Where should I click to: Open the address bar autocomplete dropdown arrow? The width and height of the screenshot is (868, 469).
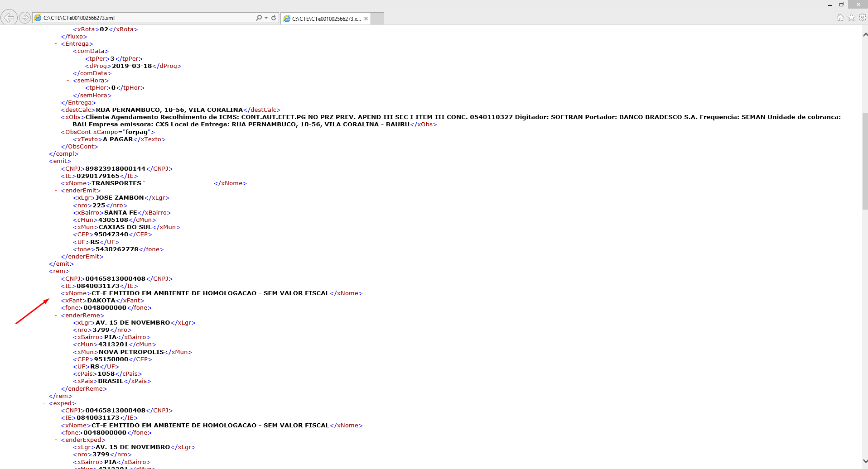point(266,18)
